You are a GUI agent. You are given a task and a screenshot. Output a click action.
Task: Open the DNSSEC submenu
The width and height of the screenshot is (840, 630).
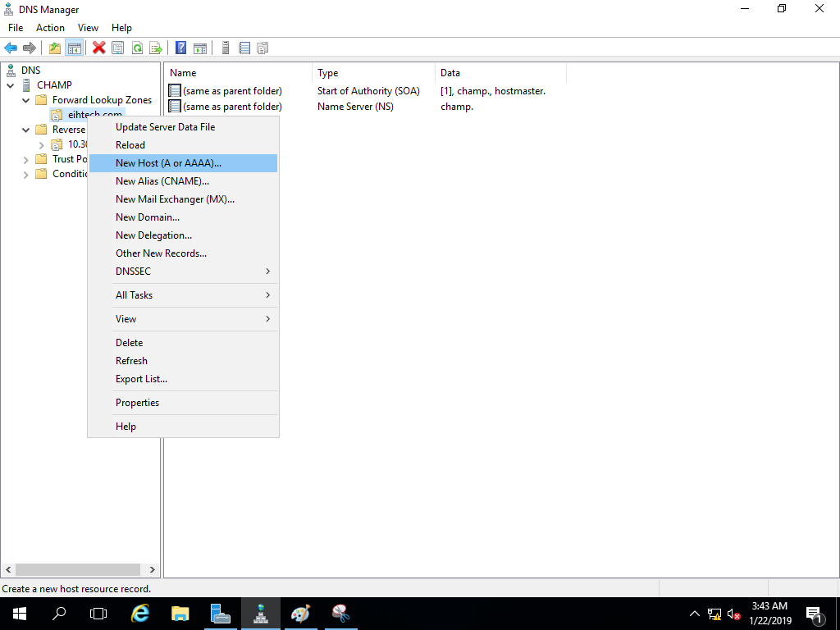click(183, 271)
